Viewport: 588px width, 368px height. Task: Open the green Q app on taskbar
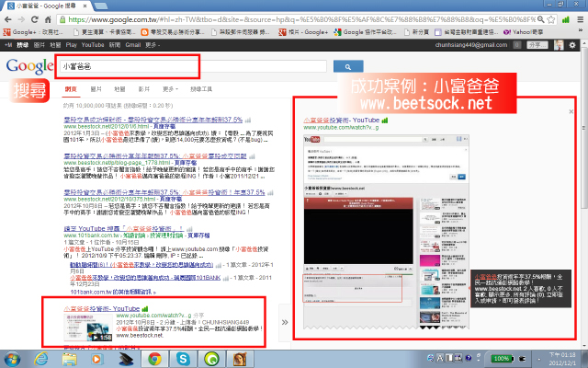tap(211, 360)
